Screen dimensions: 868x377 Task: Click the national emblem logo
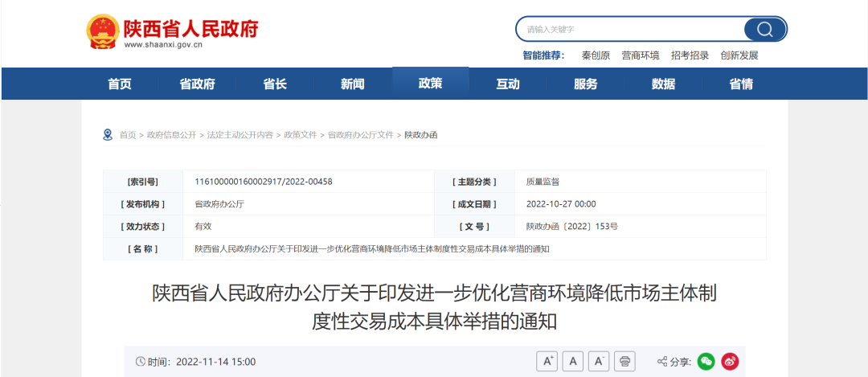pyautogui.click(x=102, y=31)
